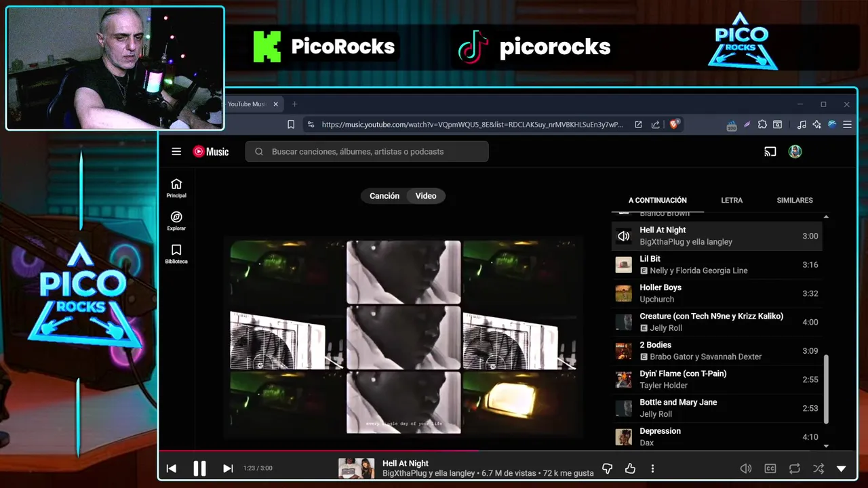This screenshot has height=488, width=868.
Task: Select the SIMILARES tab
Action: click(x=795, y=200)
